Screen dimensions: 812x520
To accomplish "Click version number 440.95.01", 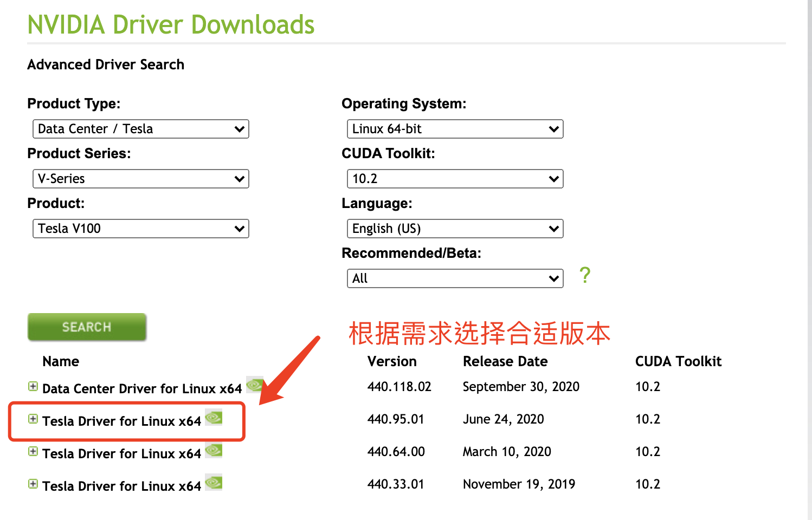I will (396, 419).
